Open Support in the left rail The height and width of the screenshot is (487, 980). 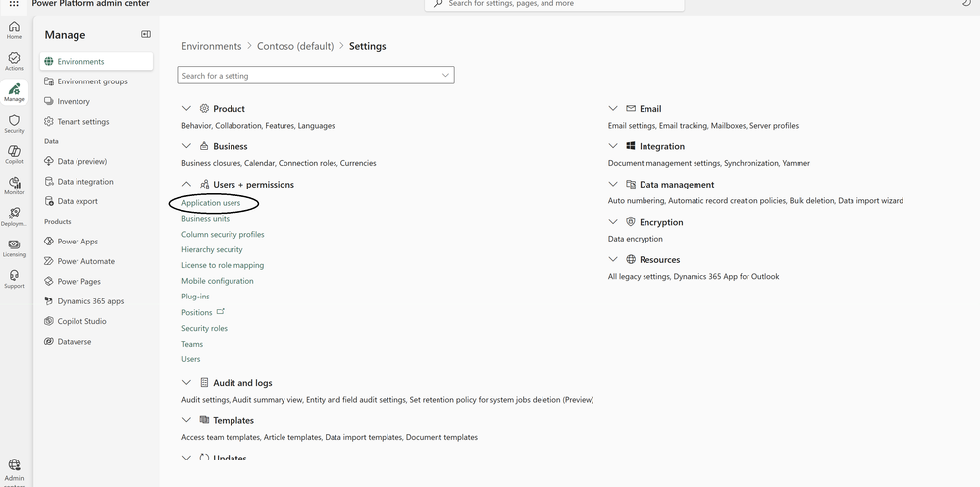(14, 279)
